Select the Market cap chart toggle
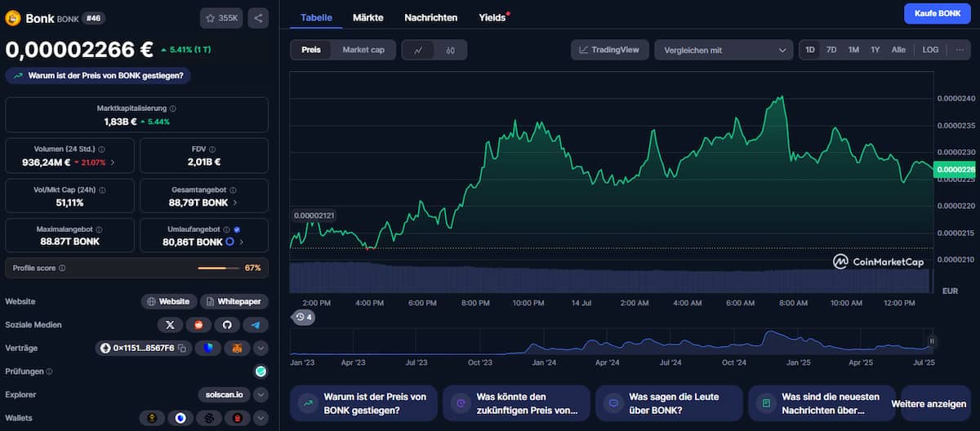The image size is (980, 431). [363, 50]
